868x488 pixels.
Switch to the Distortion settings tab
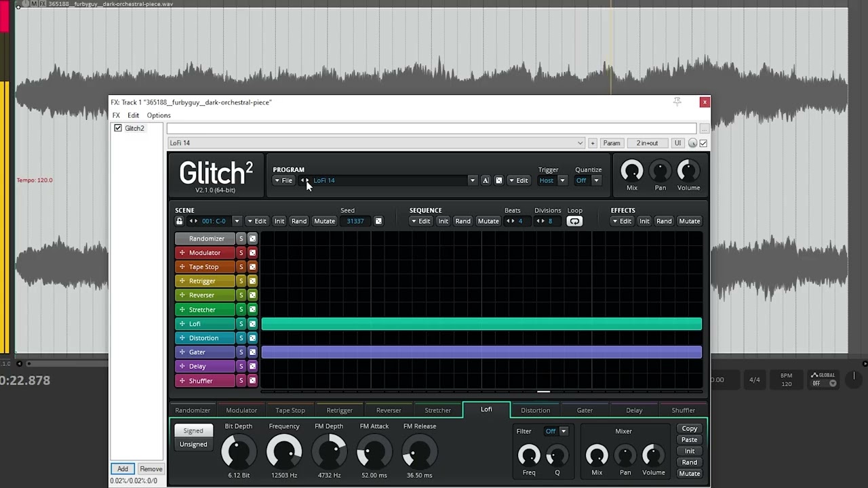coord(535,410)
